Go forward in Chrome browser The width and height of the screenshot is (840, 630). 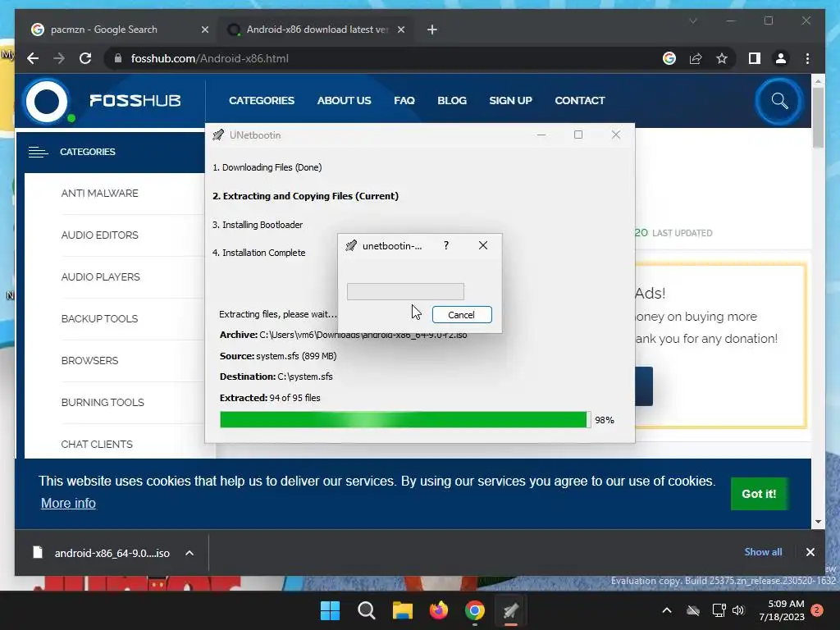point(59,58)
